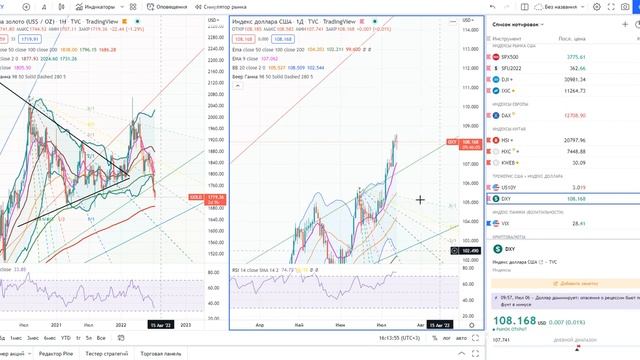Open the chart type candlestick icon
The width and height of the screenshot is (640, 360).
[x=62, y=7]
